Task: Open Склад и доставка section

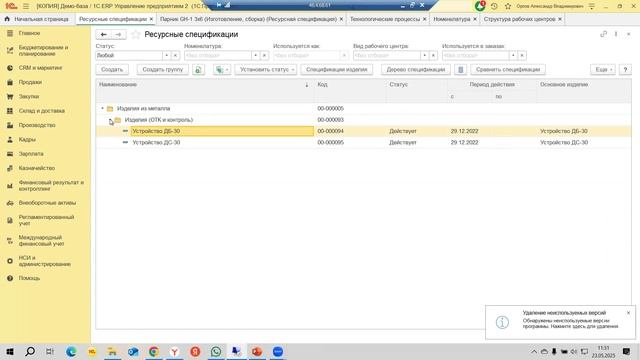Action: pos(41,111)
